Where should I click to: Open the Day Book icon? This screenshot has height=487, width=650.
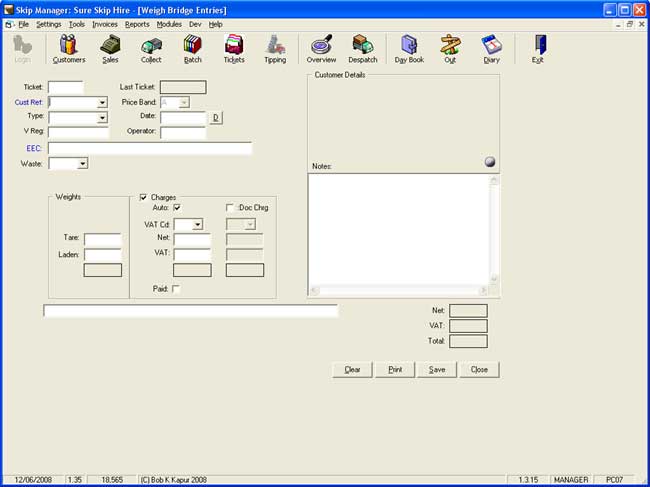coord(409,49)
